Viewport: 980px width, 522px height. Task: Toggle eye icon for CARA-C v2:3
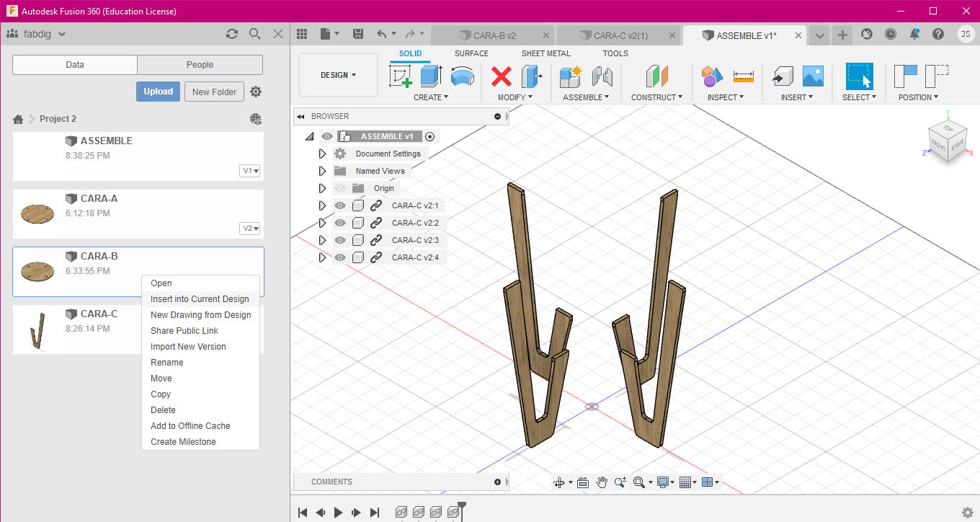click(340, 240)
